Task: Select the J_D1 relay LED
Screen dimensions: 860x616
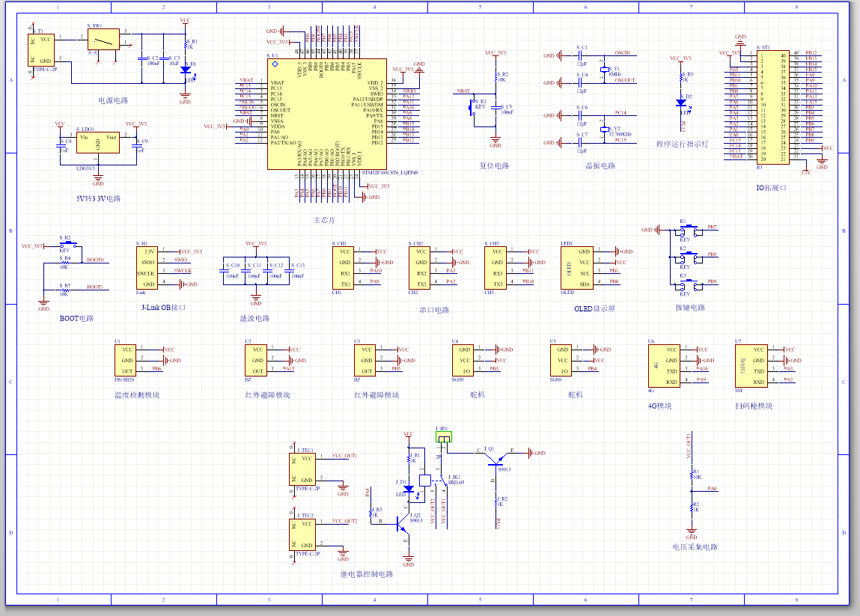Action: pyautogui.click(x=408, y=488)
